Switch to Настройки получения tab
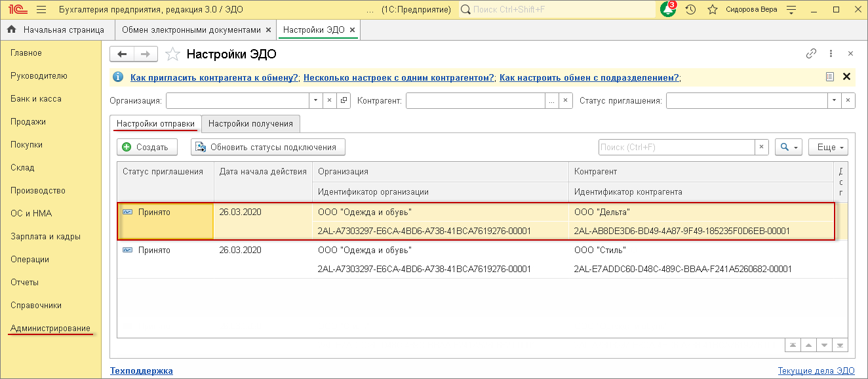Screen dimensions: 868x379 pyautogui.click(x=251, y=123)
